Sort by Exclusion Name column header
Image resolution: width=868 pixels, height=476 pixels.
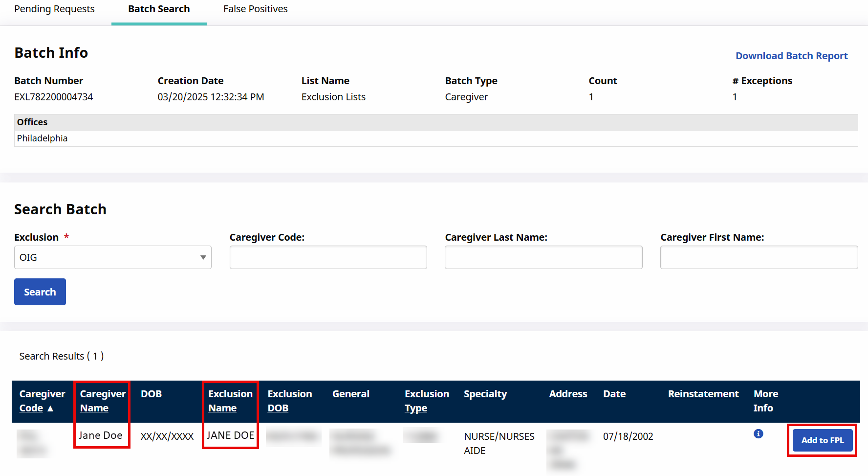pos(230,401)
